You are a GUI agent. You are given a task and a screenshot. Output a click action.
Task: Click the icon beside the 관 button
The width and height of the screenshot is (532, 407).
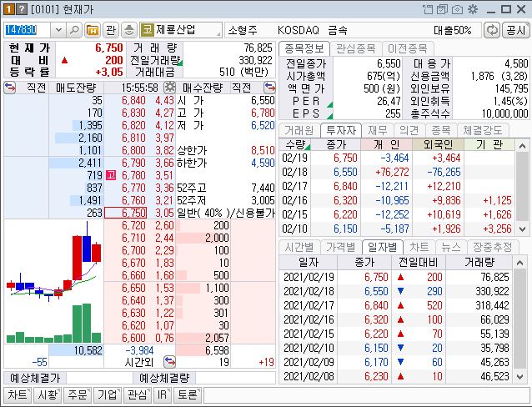pos(129,30)
